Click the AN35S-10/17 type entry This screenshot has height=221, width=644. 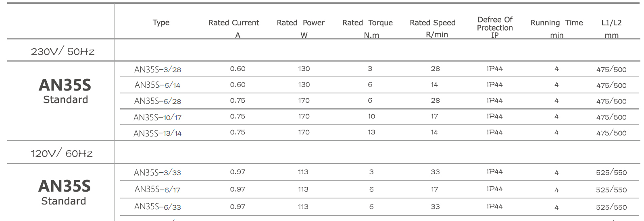[158, 117]
